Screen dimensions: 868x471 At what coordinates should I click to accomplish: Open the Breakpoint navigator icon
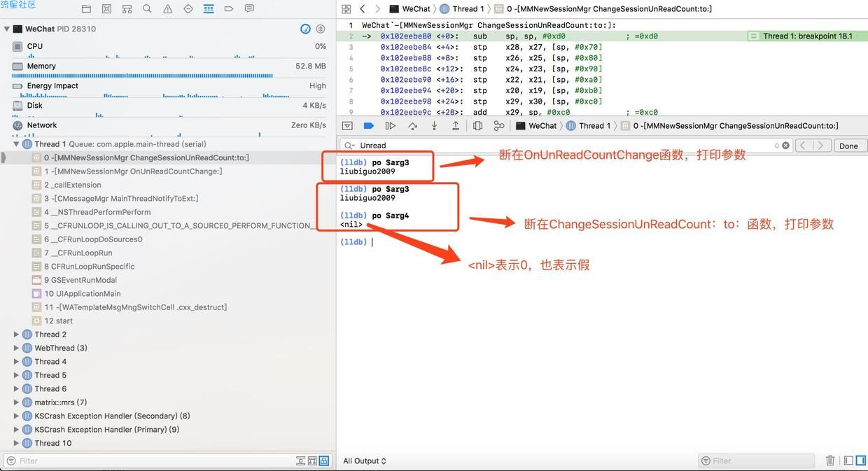click(229, 9)
